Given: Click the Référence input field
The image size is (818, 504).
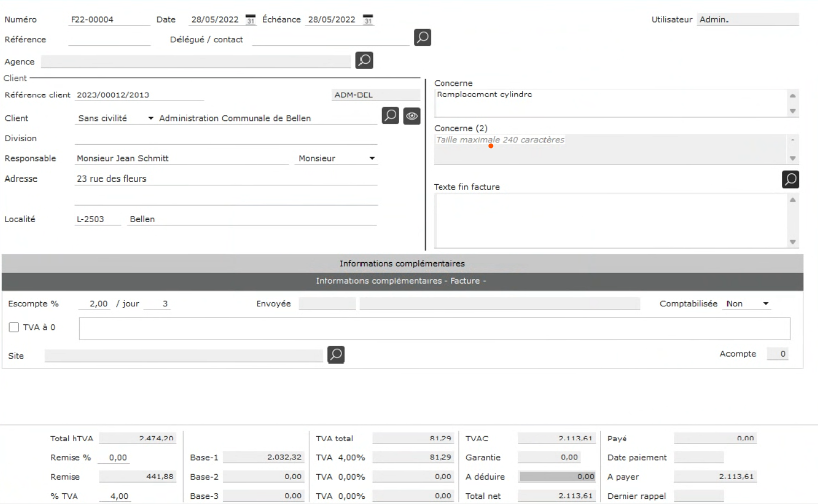Looking at the screenshot, I should pyautogui.click(x=109, y=40).
